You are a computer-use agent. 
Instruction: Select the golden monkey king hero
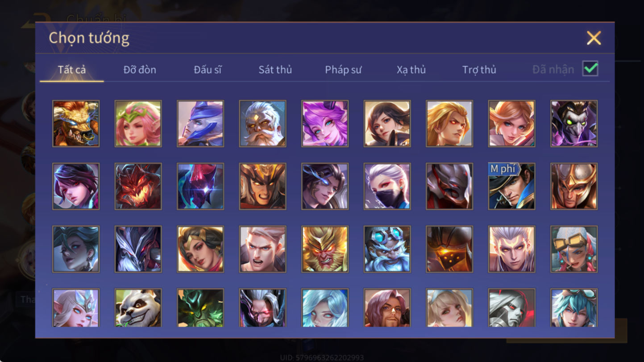325,249
